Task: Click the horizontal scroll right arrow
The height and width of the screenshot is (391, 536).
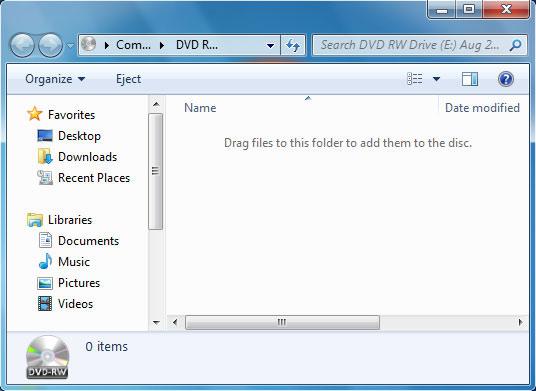Action: pos(521,322)
